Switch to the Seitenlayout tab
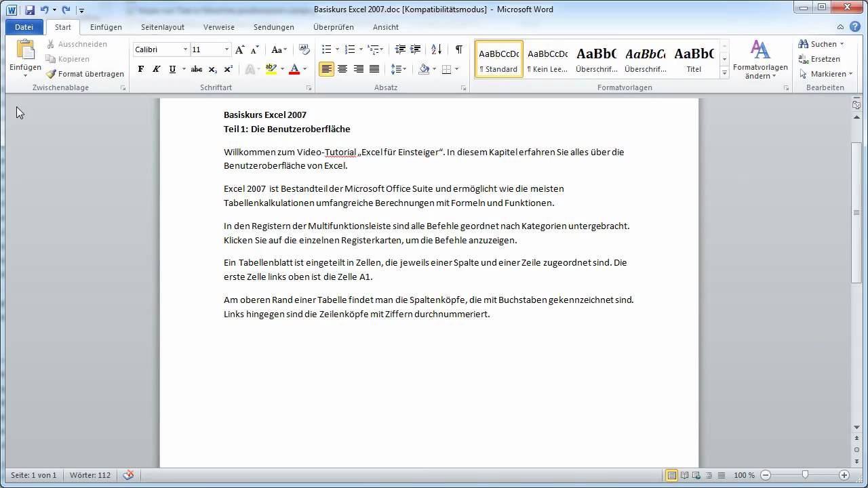The height and width of the screenshot is (488, 868). pos(163,27)
